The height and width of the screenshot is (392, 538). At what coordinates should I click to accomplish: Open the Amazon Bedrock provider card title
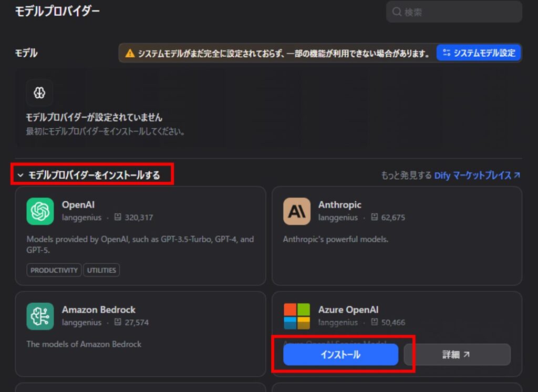(x=99, y=310)
